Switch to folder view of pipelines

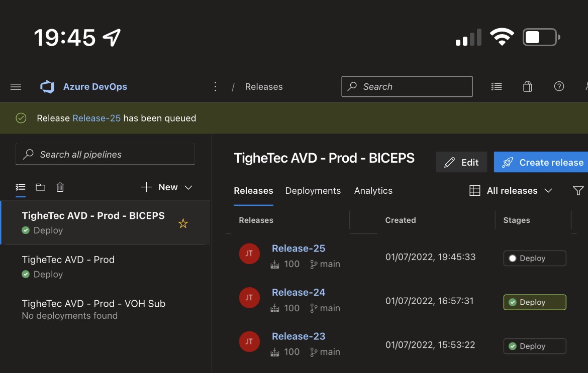(40, 187)
